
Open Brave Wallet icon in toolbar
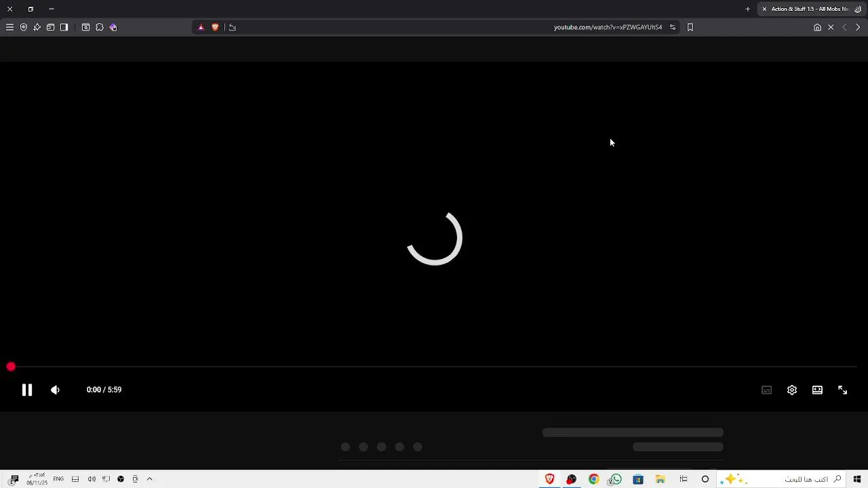[51, 27]
